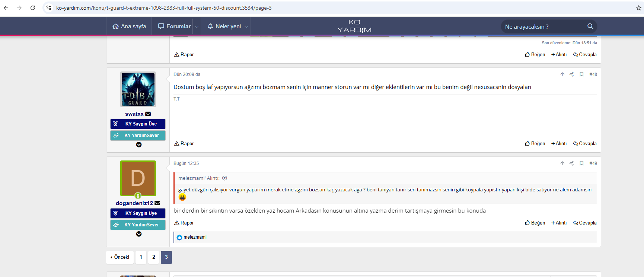Image resolution: width=644 pixels, height=277 pixels.
Task: Open dogandeniz12's profile link
Action: click(x=134, y=203)
